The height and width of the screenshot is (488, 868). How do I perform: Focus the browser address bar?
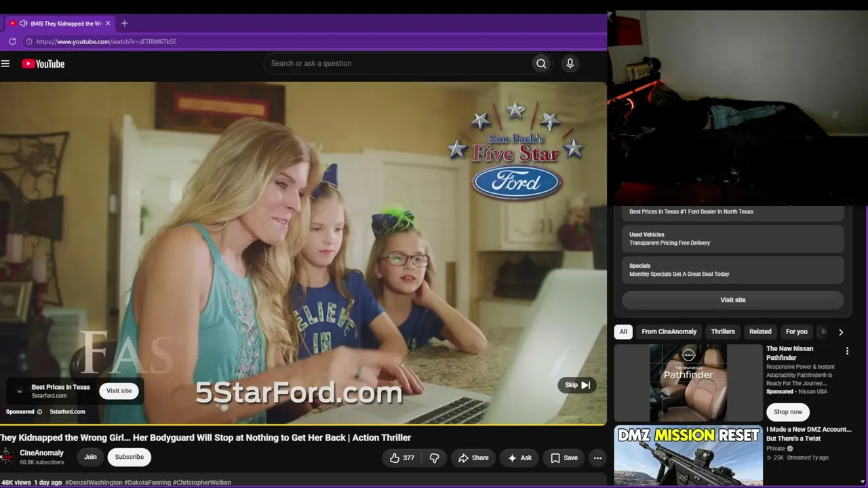coord(312,41)
